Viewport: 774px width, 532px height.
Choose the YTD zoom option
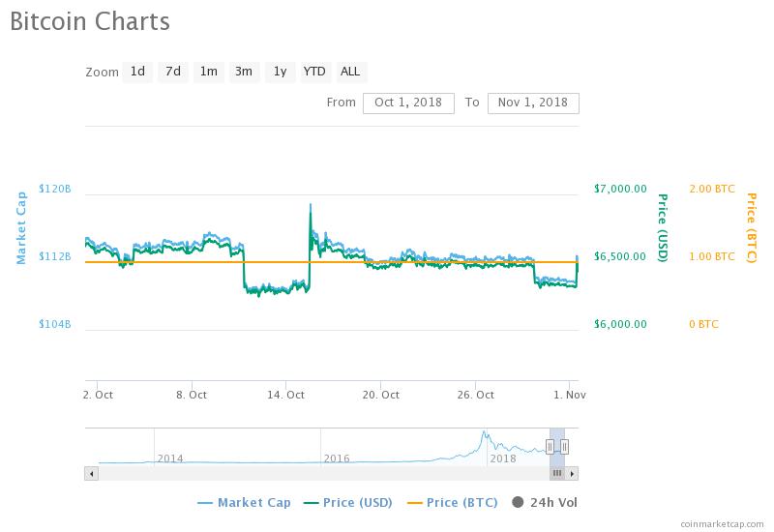click(x=314, y=72)
